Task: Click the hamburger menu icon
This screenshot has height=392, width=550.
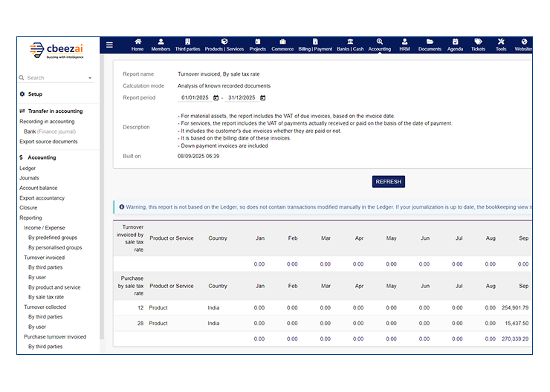Action: [x=110, y=45]
